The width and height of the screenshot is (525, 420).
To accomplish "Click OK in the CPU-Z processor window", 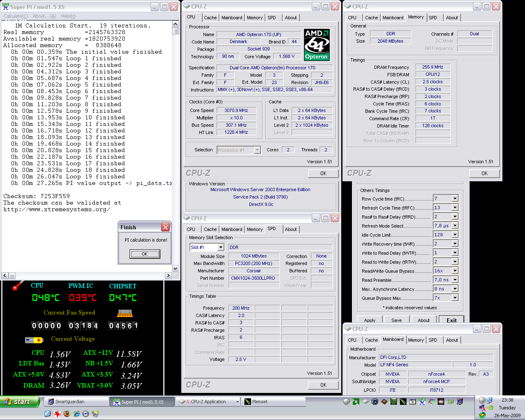I will (323, 173).
